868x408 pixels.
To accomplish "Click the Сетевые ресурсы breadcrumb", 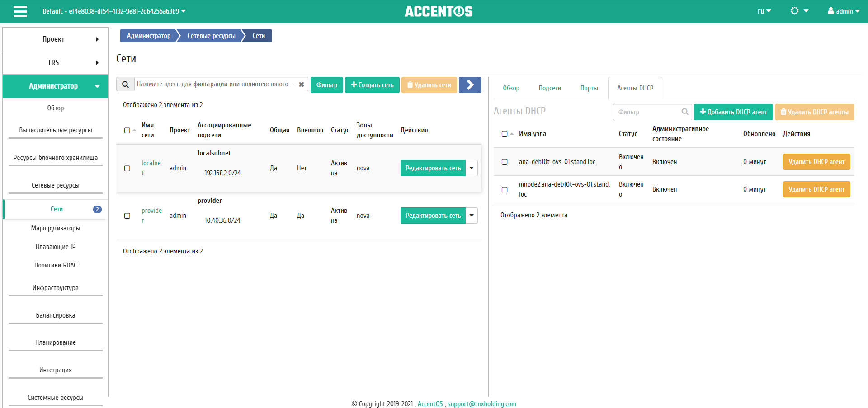I will [211, 36].
